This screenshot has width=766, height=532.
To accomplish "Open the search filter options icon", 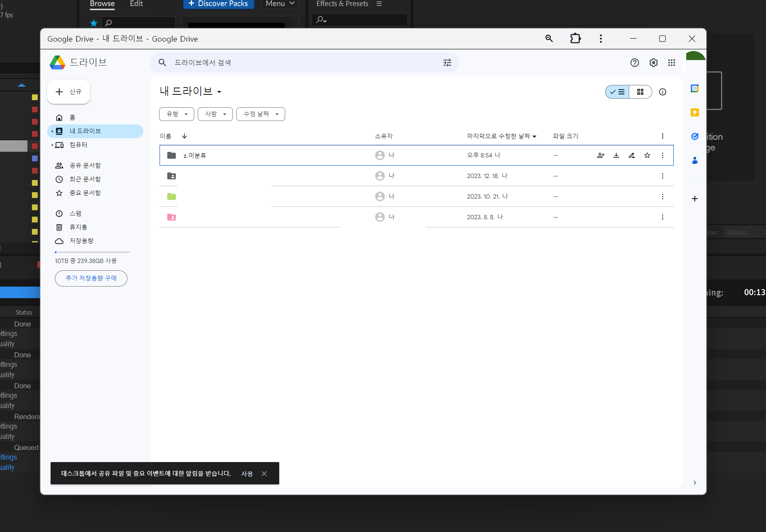I will pyautogui.click(x=447, y=63).
